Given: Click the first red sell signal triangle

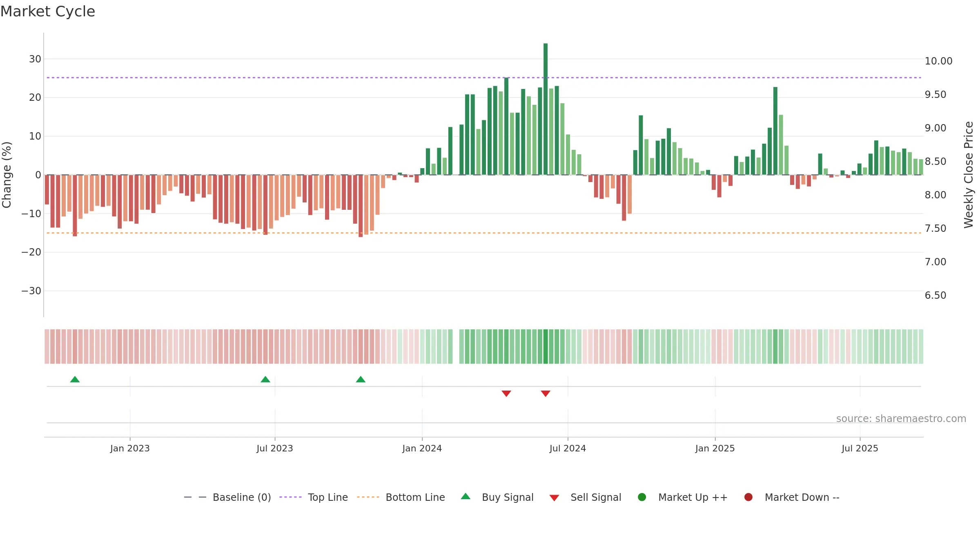Looking at the screenshot, I should (x=506, y=393).
